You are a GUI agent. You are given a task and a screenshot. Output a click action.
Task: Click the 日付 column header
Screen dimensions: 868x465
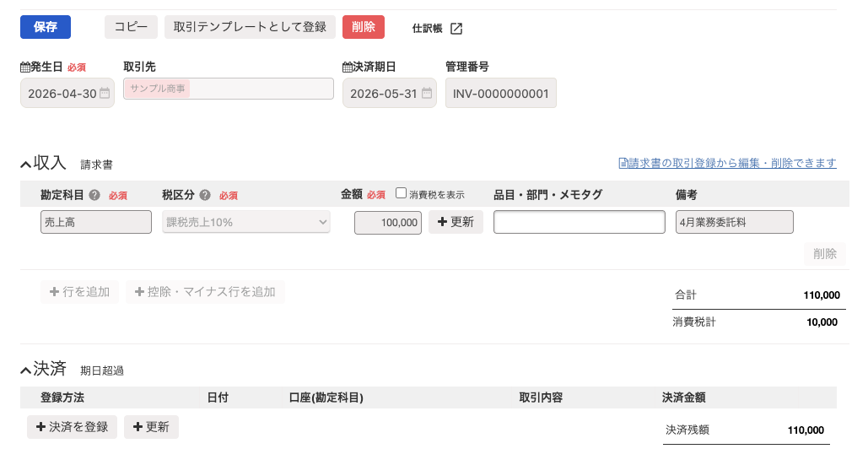click(218, 397)
